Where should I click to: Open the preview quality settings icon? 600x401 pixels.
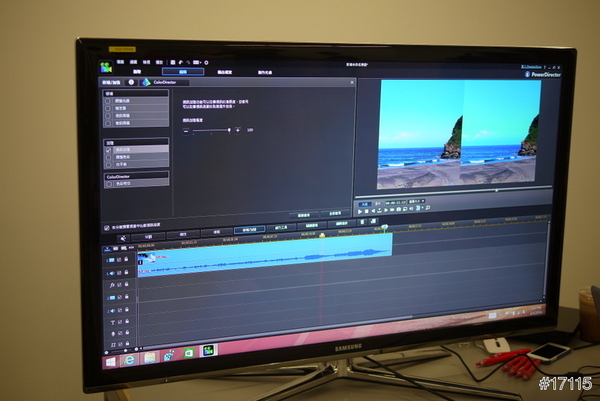tap(405, 209)
